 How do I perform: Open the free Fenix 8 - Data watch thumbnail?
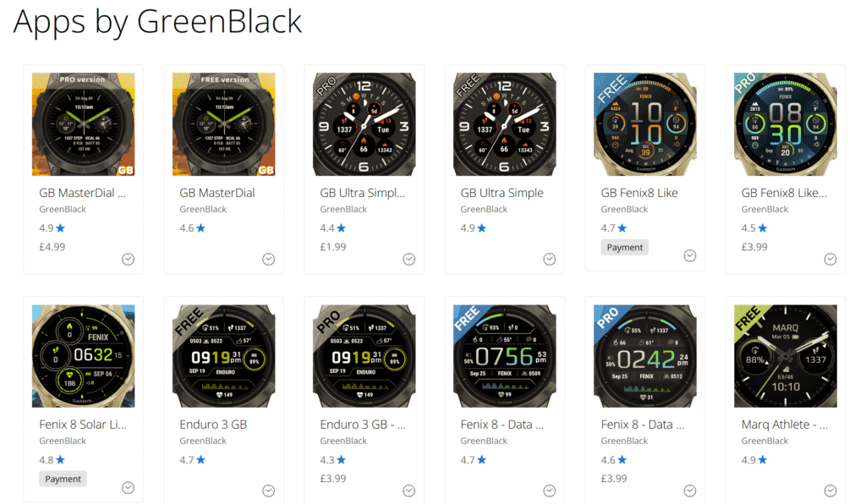coord(505,356)
